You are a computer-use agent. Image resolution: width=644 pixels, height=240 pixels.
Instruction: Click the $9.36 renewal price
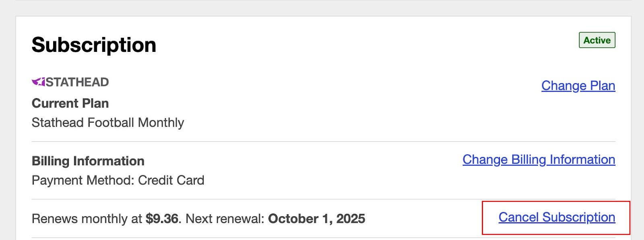(x=162, y=219)
